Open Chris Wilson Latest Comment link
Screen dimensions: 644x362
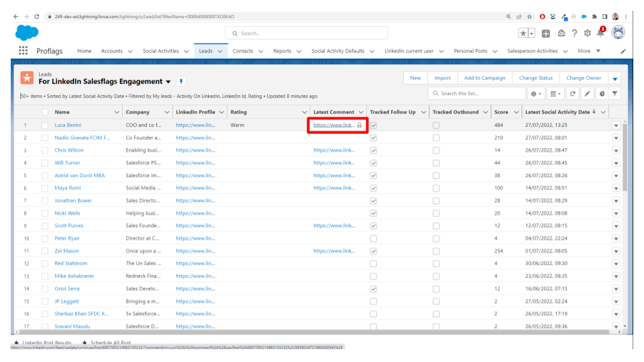pyautogui.click(x=334, y=150)
